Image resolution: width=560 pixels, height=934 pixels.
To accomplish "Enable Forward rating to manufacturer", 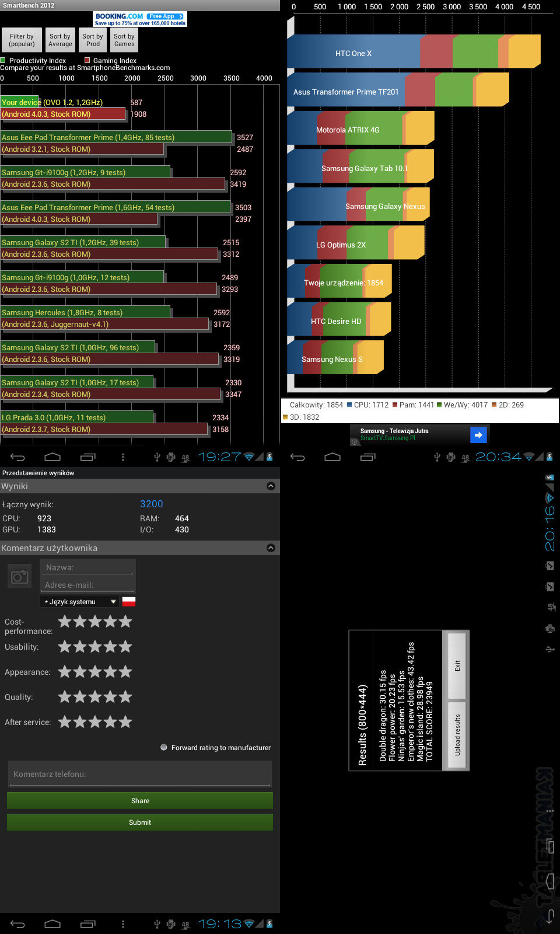I will click(x=164, y=747).
